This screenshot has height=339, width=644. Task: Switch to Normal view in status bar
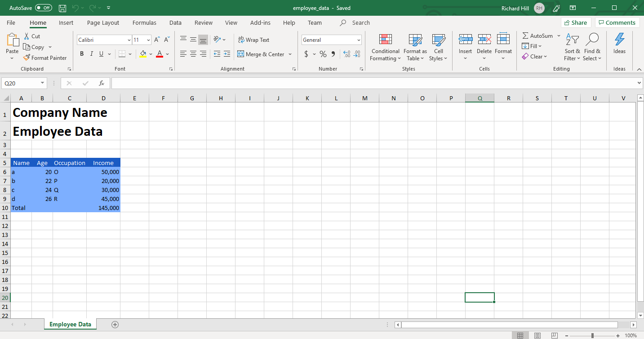coord(520,335)
